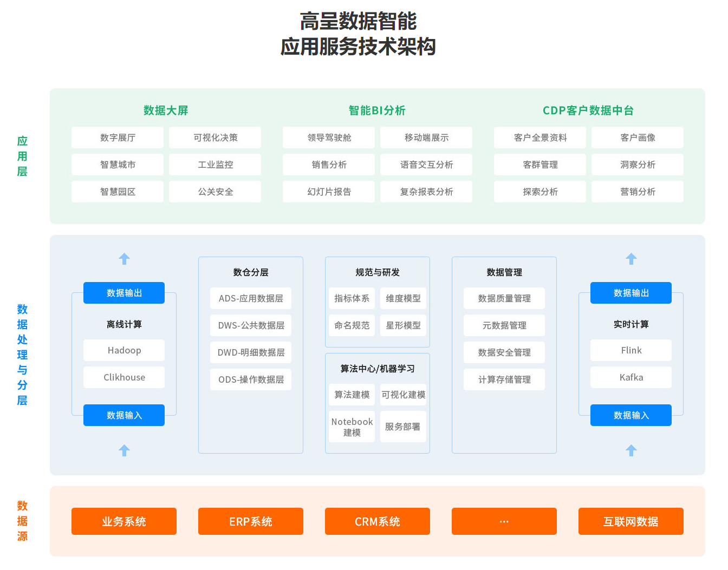Viewport: 728px width, 570px height.
Task: Click the 数据大屏 section heading
Action: [x=166, y=110]
